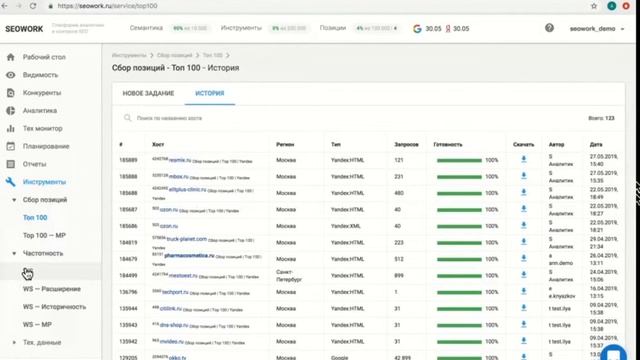Open Семантика in the top menu
Image resolution: width=640 pixels, height=360 pixels.
146,28
